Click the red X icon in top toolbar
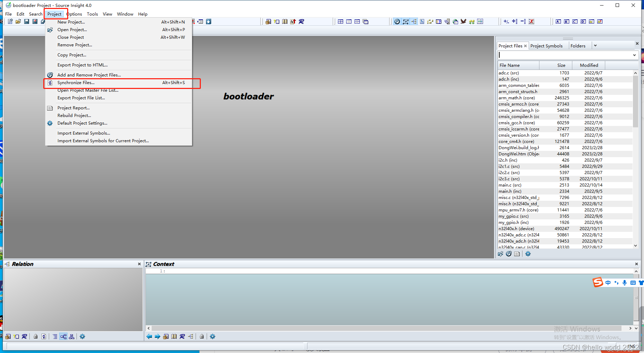Image resolution: width=644 pixels, height=353 pixels. [x=531, y=21]
